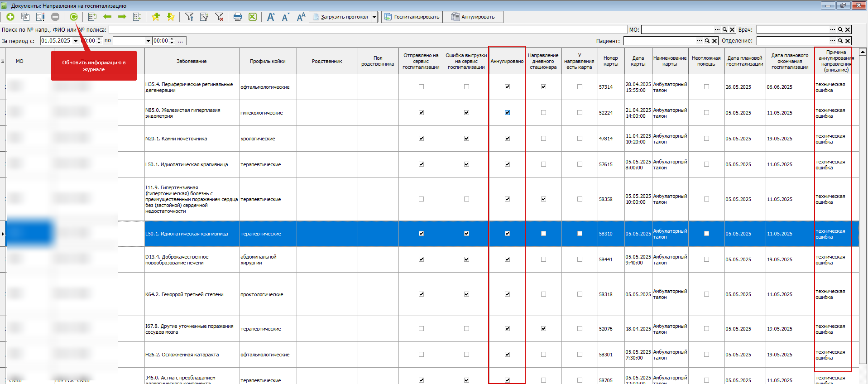Toggle У направления есть карта for D13.4 row
The image size is (868, 384).
580,259
